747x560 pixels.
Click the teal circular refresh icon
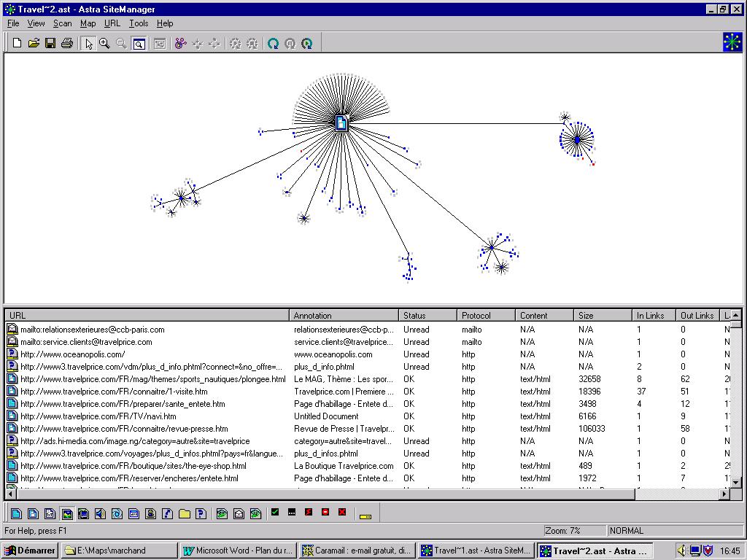tap(273, 43)
